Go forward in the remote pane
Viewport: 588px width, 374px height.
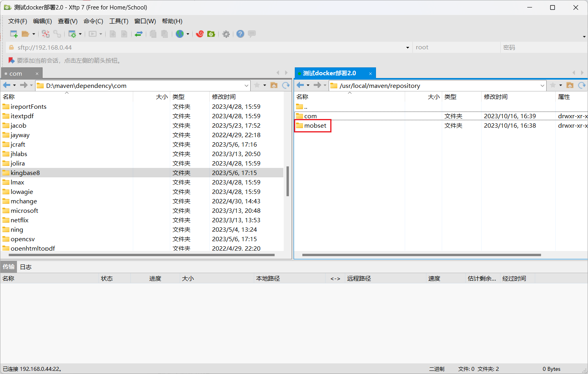[x=317, y=85]
